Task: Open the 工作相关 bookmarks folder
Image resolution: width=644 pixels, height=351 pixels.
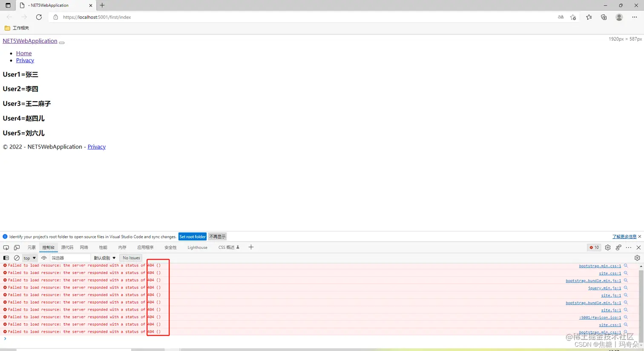Action: [17, 28]
